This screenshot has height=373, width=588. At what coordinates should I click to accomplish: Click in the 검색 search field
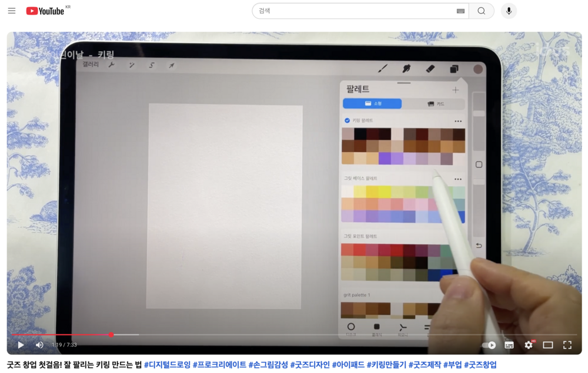[x=353, y=11]
